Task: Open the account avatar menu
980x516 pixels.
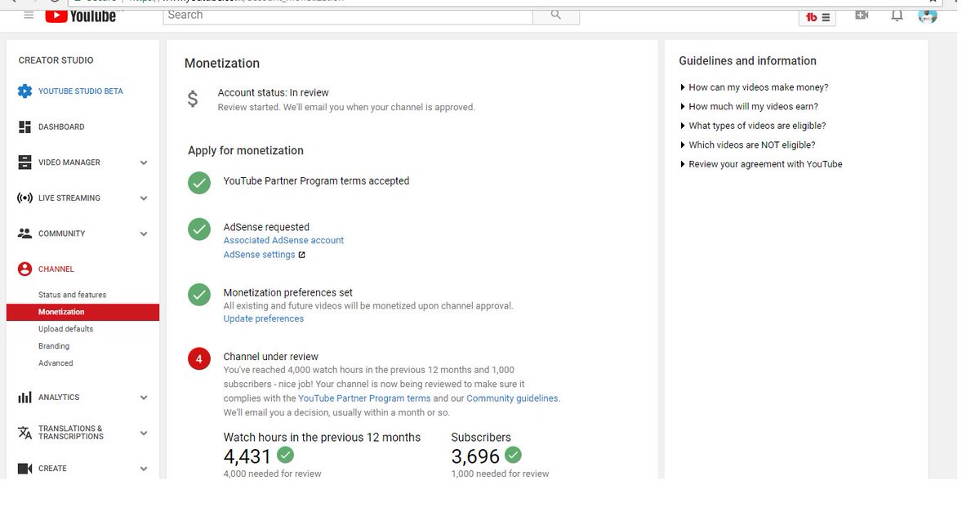Action: point(927,15)
